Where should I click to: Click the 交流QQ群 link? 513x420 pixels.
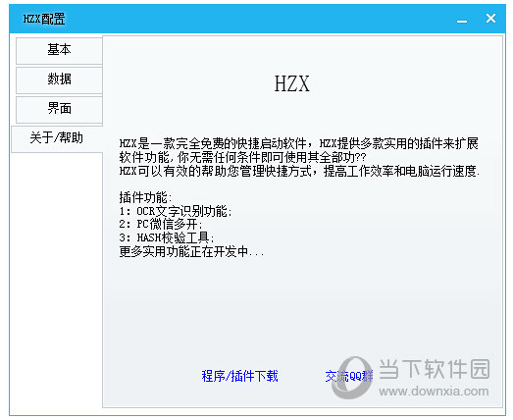(349, 376)
